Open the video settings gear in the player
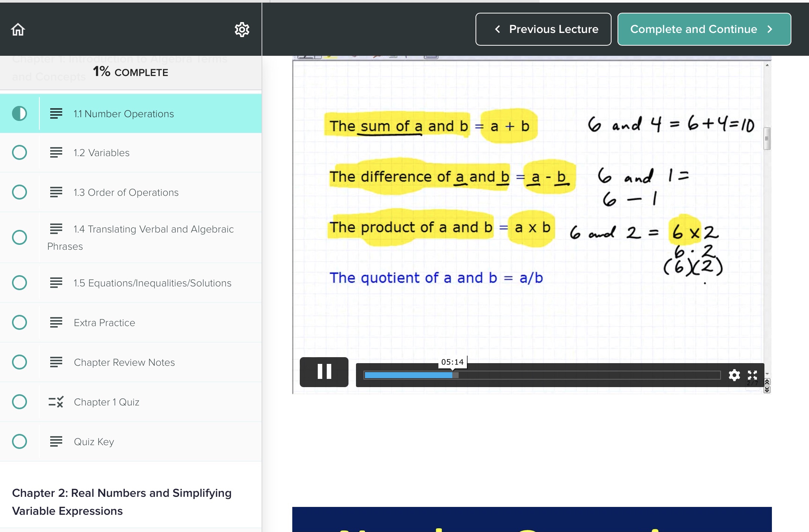809x532 pixels. [734, 375]
